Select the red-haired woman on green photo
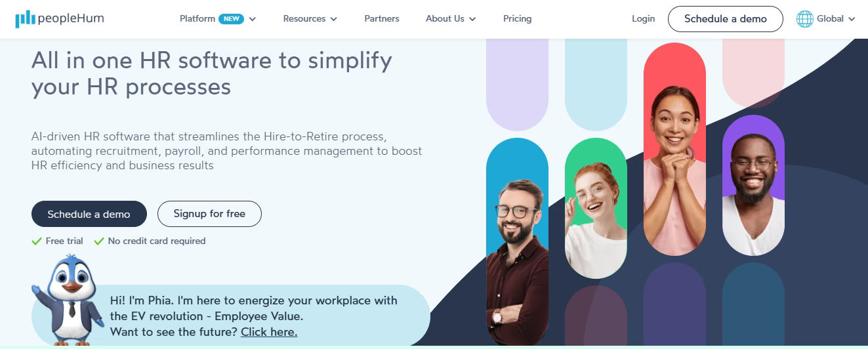 tap(596, 208)
